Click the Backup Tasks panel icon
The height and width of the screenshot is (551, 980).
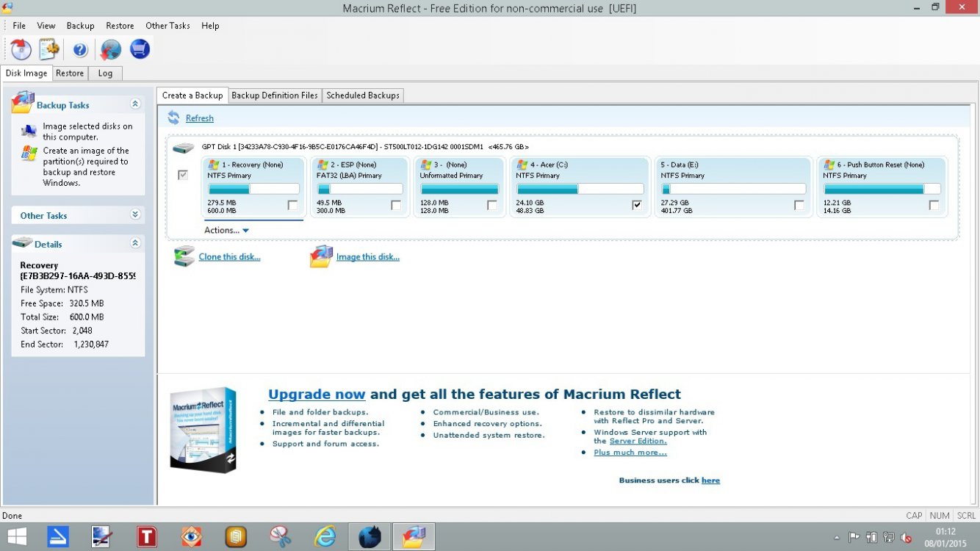click(23, 103)
